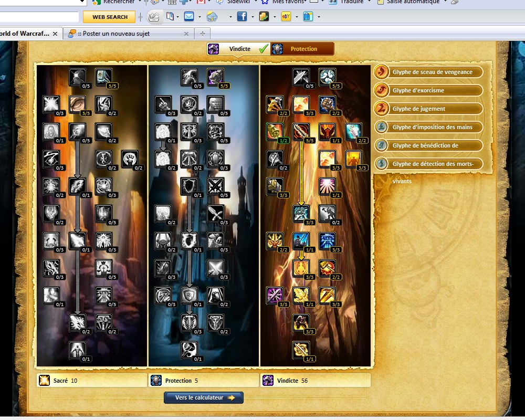Click the Vindicte top-row sword talent 0/5
The height and width of the screenshot is (420, 525).
point(301,77)
